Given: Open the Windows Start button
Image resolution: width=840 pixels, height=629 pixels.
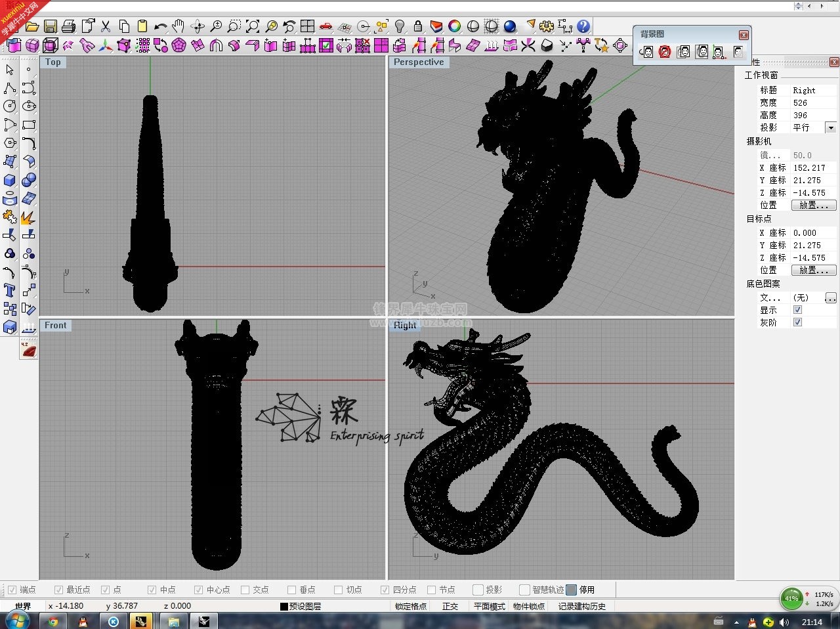Looking at the screenshot, I should pyautogui.click(x=18, y=620).
